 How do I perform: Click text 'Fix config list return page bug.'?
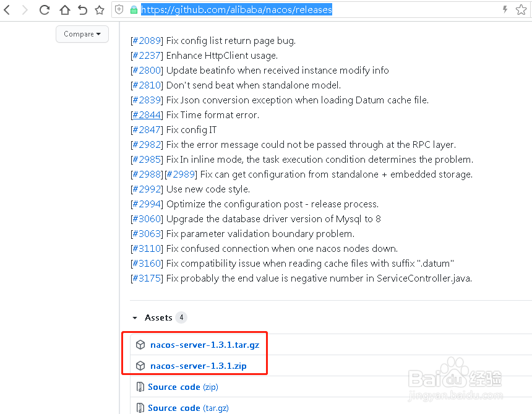point(231,41)
